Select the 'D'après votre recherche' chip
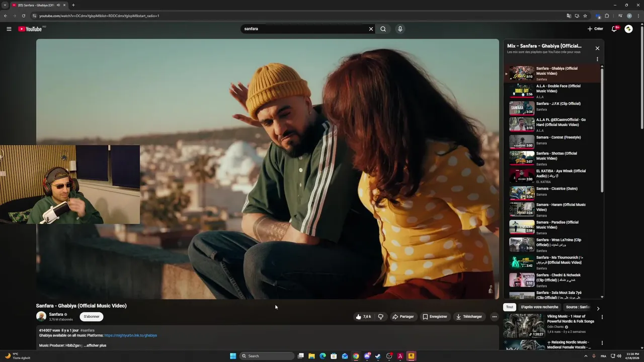The image size is (644, 362). pyautogui.click(x=539, y=307)
